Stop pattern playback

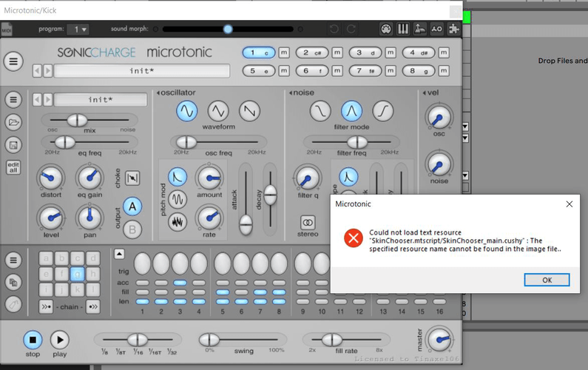coord(33,340)
